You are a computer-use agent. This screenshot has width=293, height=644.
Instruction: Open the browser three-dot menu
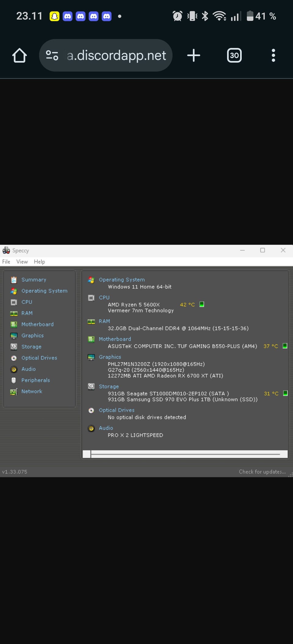click(273, 55)
